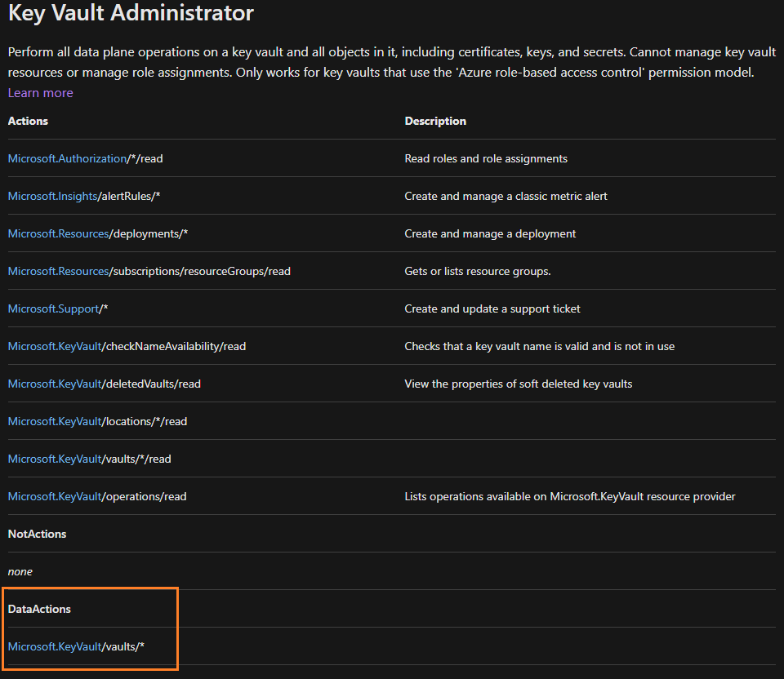Click the DataActions section header
Image resolution: width=784 pixels, height=679 pixels.
coord(39,609)
